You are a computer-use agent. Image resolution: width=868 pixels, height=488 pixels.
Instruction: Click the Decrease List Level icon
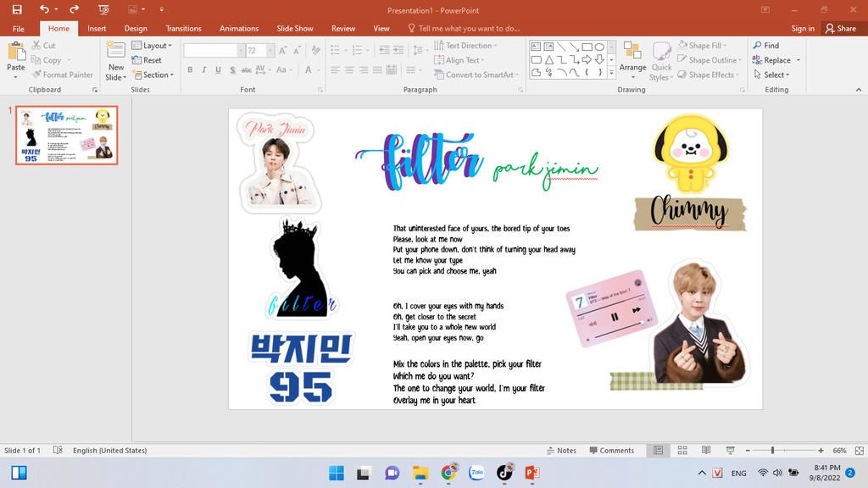pyautogui.click(x=384, y=50)
